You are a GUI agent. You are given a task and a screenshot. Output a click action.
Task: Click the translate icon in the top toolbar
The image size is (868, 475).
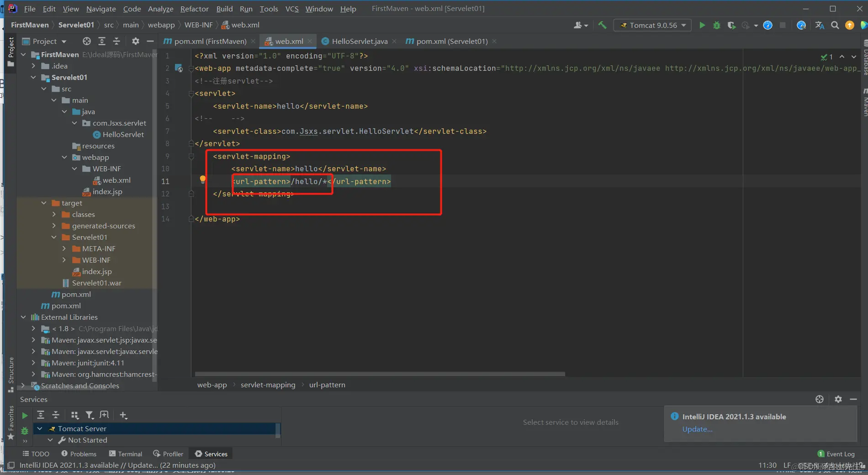pos(820,25)
